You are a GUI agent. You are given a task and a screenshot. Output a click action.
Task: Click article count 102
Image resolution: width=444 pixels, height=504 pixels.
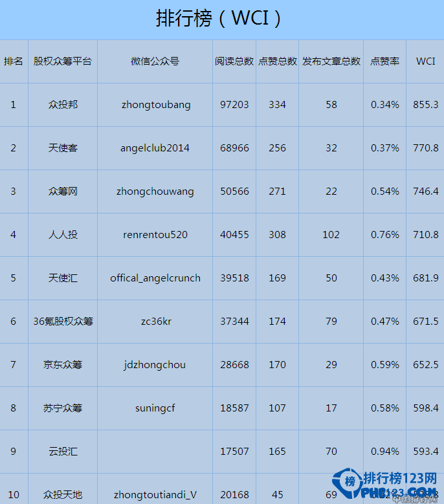click(331, 235)
